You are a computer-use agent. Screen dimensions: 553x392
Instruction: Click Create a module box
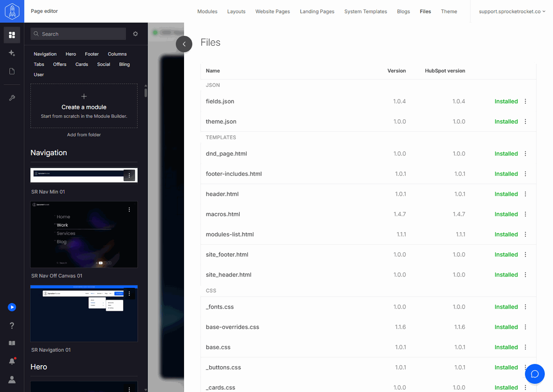(84, 106)
